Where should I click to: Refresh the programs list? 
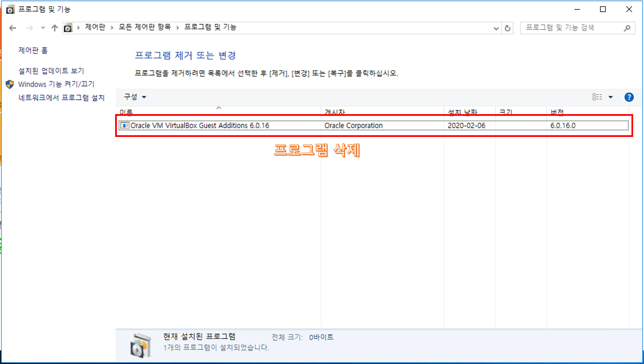508,28
